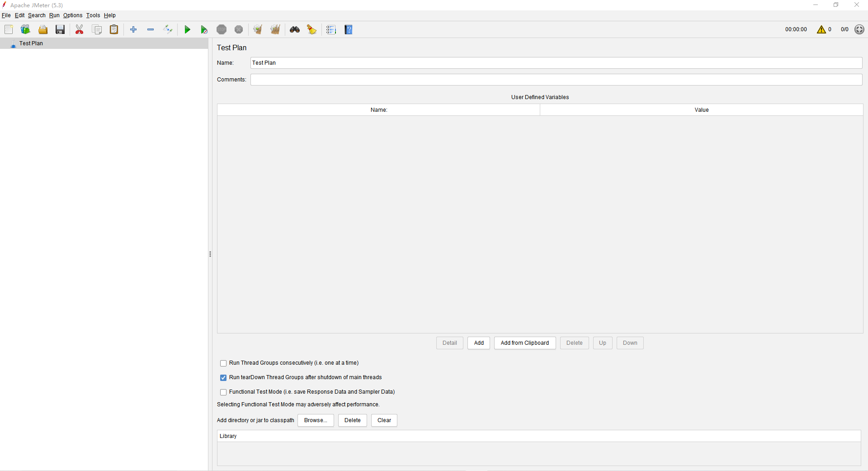Click the Name: column header
The height and width of the screenshot is (471, 868).
click(x=379, y=110)
